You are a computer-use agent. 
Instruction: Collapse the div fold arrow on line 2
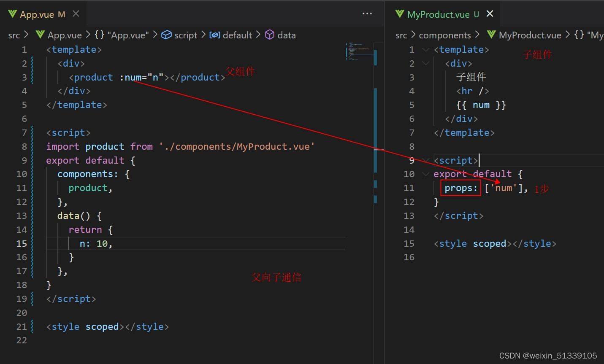[425, 64]
